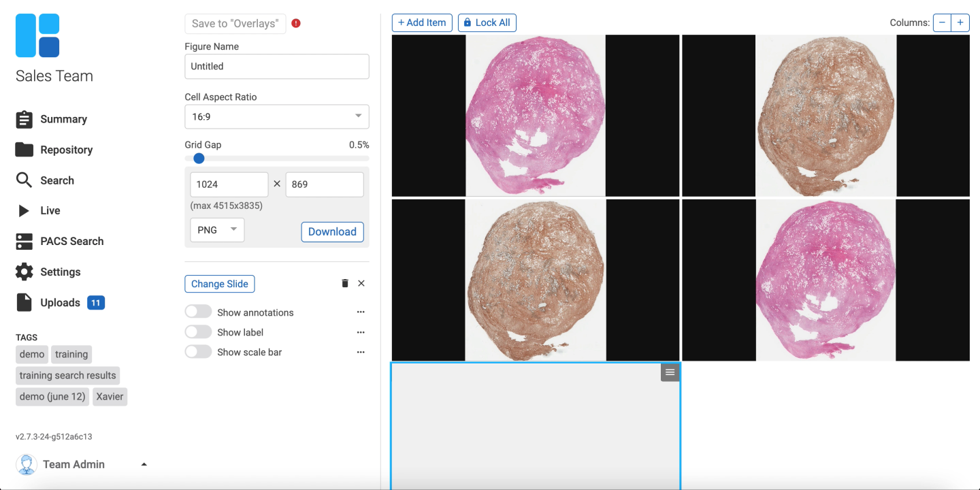The image size is (980, 490).
Task: Select the demo tag
Action: point(32,355)
